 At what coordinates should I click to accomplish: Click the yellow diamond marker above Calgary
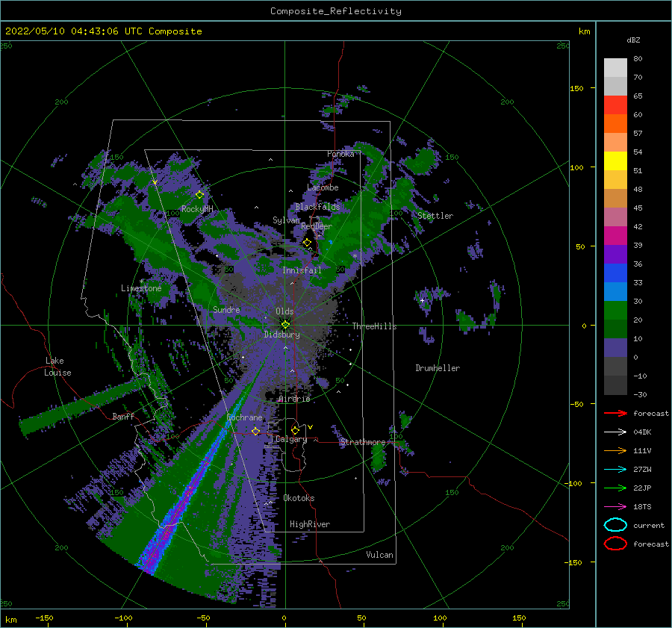tap(295, 430)
